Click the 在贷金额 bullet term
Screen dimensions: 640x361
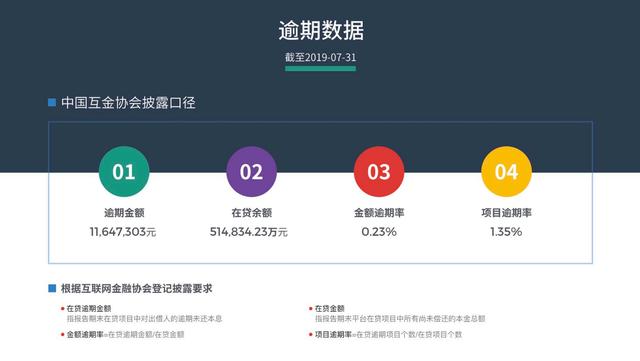[x=329, y=308]
